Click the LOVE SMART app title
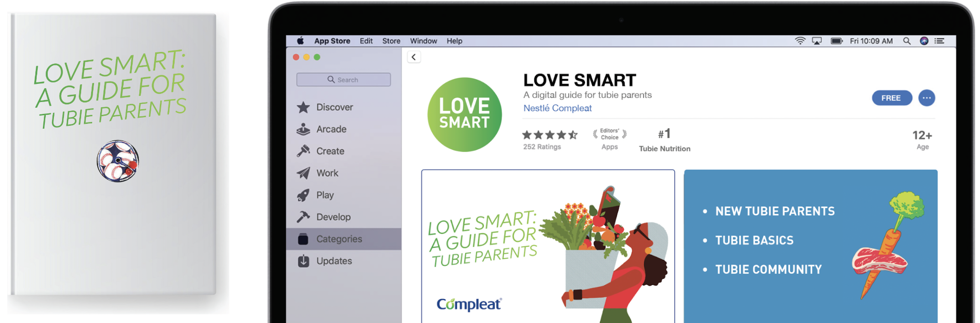This screenshot has width=980, height=323. pos(580,80)
